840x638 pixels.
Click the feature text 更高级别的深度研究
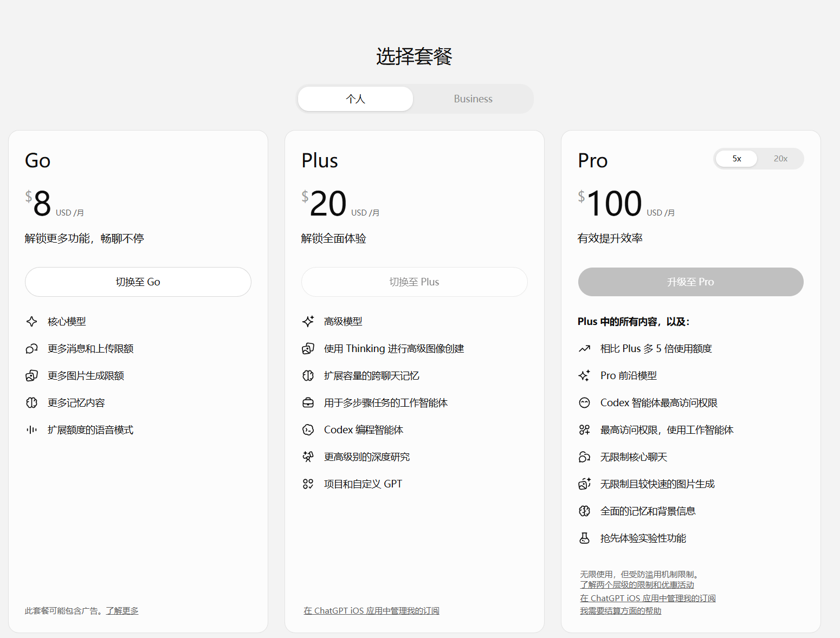367,457
